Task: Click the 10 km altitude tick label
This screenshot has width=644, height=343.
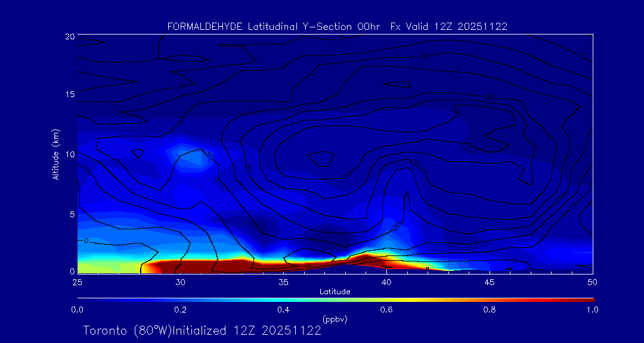Action: pos(69,154)
